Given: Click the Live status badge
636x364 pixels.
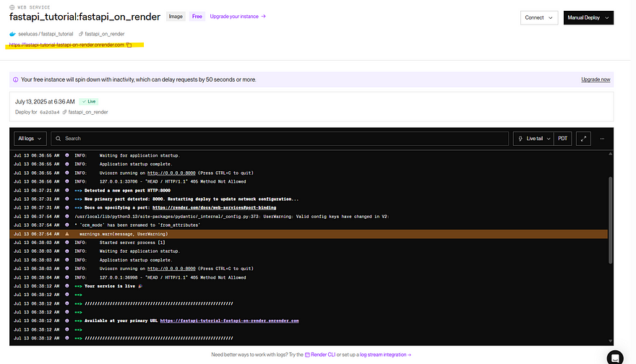Looking at the screenshot, I should pyautogui.click(x=89, y=102).
